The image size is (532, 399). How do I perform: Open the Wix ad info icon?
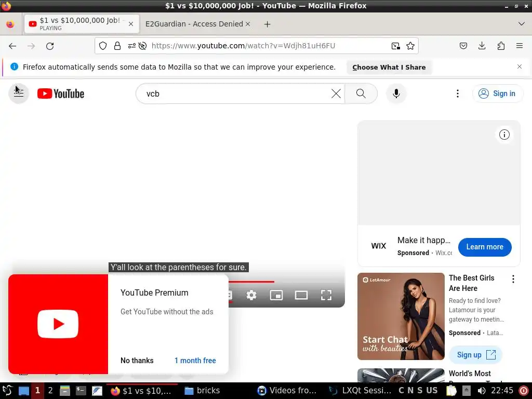click(x=504, y=135)
